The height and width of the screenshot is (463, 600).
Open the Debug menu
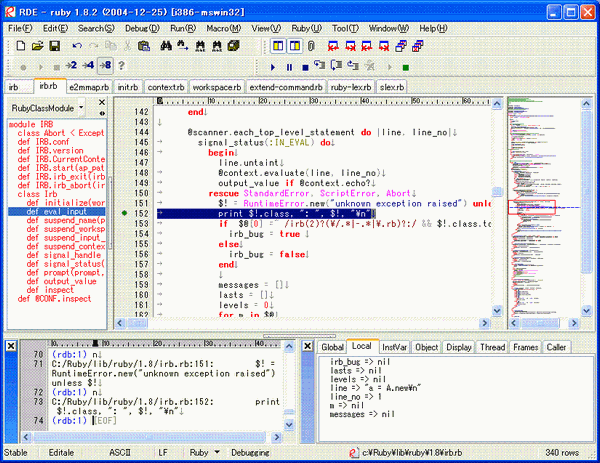point(142,28)
